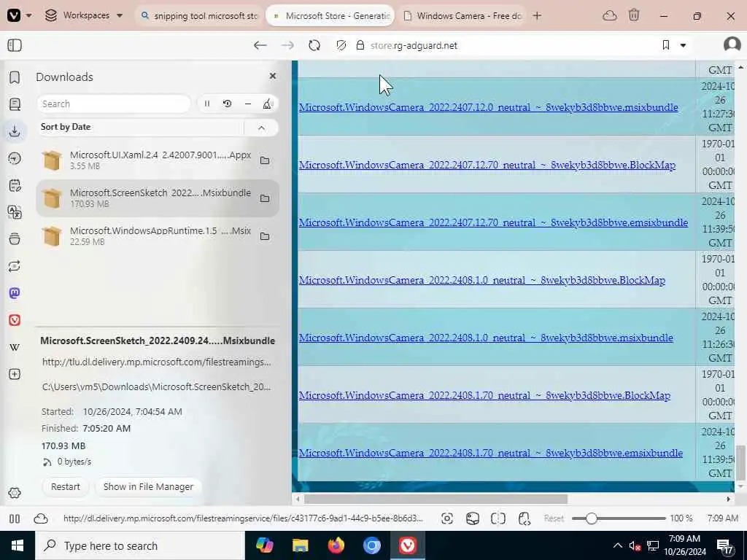
Task: Open the tracker blocker shield icon
Action: [x=341, y=45]
